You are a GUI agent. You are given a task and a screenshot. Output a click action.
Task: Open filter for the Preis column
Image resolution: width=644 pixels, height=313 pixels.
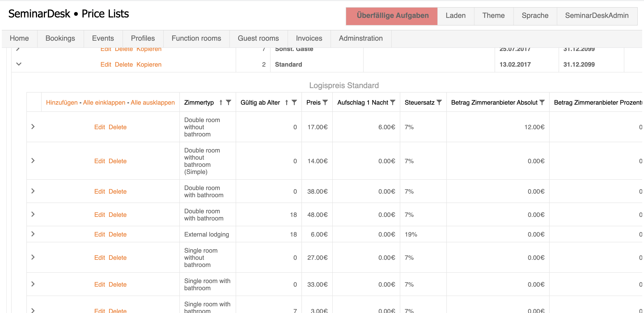point(325,102)
